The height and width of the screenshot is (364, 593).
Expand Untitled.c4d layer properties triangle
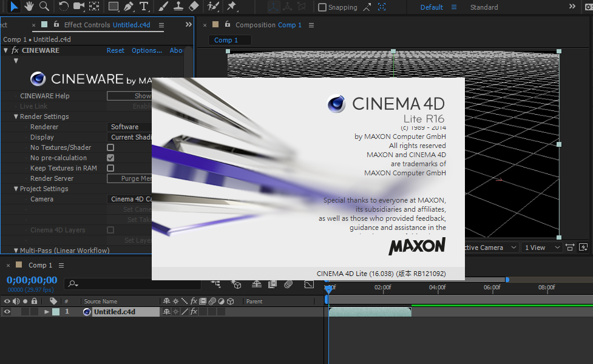click(47, 312)
